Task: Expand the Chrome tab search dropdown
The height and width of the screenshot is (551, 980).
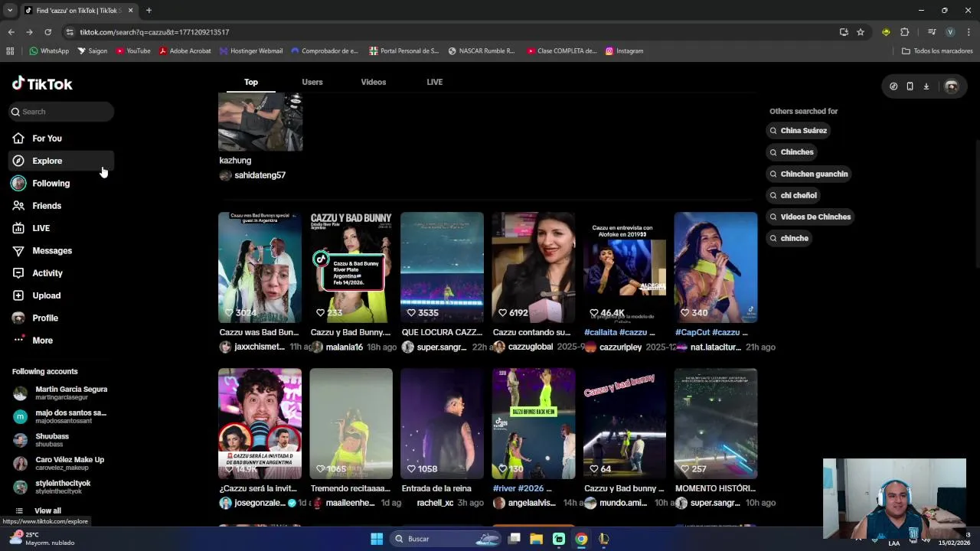Action: coord(10,11)
